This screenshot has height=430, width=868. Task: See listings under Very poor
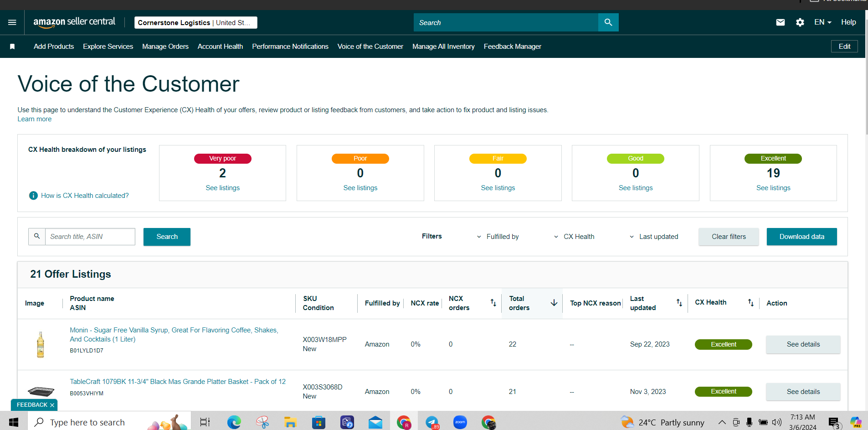pyautogui.click(x=222, y=188)
